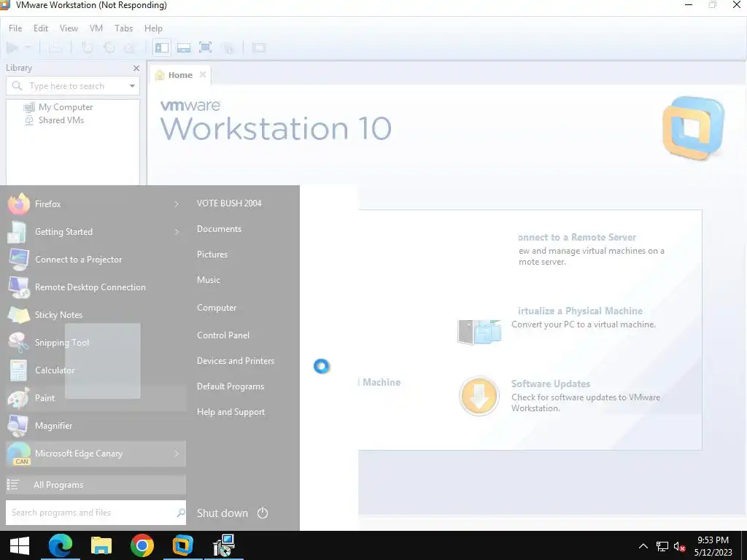This screenshot has height=560, width=747.
Task: Click the muted volume tray icon
Action: [680, 547]
